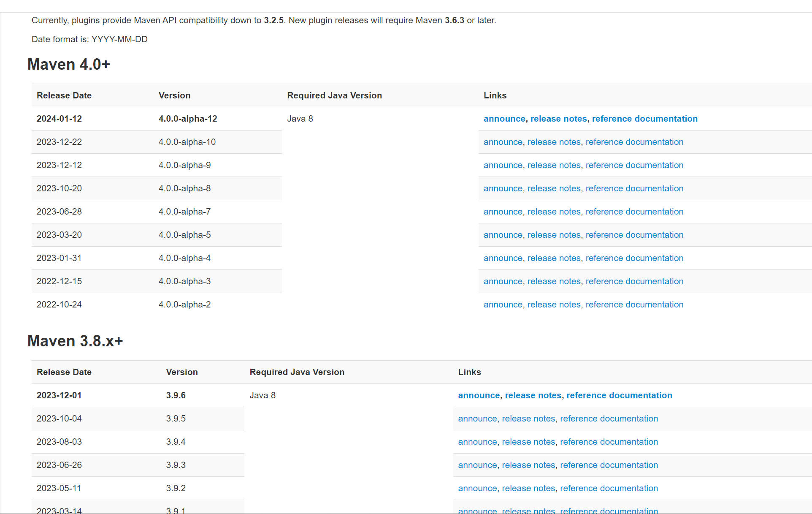Open reference documentation for Maven 3.9.6
The height and width of the screenshot is (514, 812).
(x=619, y=395)
